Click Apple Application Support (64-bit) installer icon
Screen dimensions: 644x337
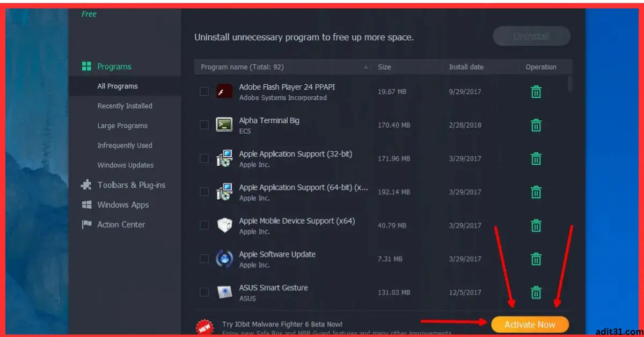click(x=224, y=192)
